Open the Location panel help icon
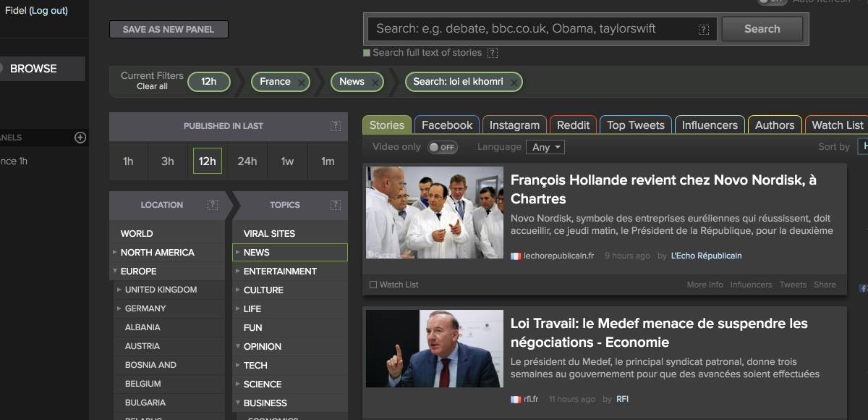This screenshot has width=868, height=420. [x=212, y=205]
